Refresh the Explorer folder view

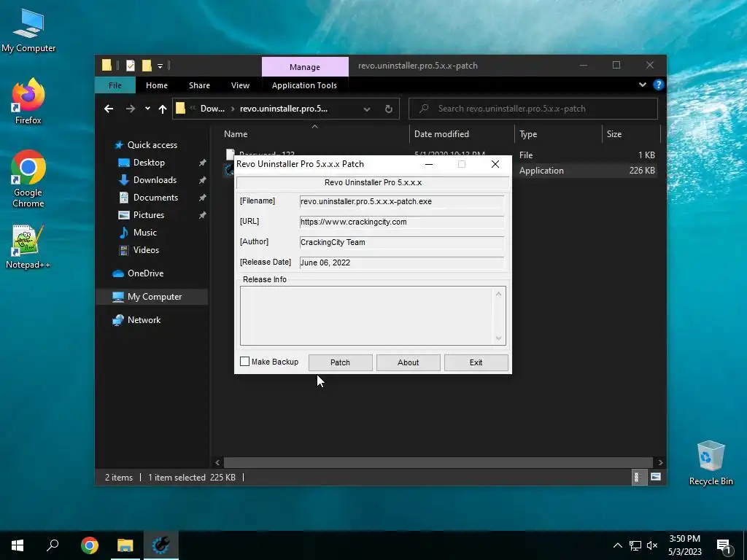[x=389, y=109]
